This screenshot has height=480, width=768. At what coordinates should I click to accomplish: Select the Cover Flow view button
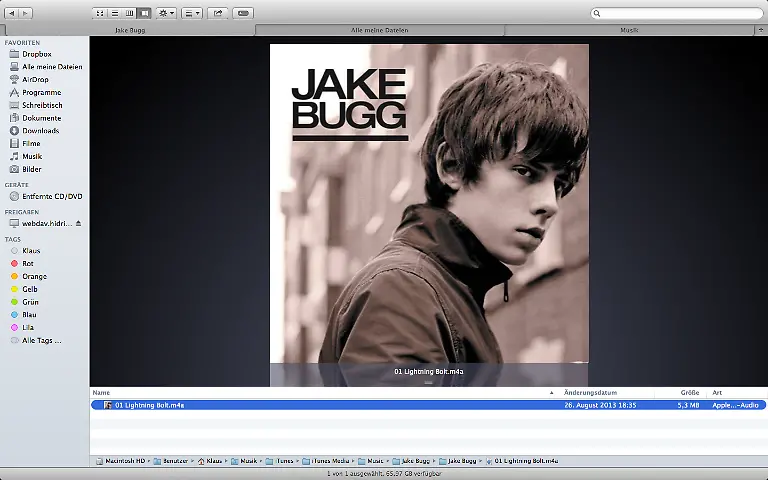144,13
